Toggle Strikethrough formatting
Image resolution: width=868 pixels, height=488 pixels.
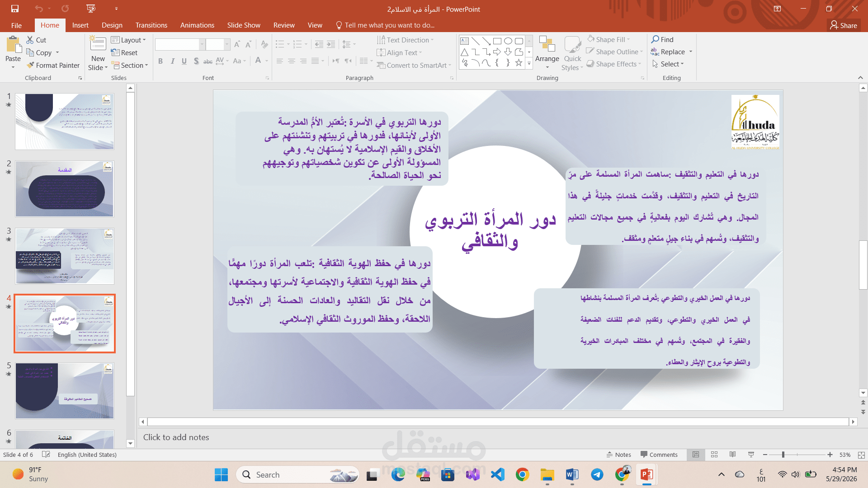tap(208, 61)
